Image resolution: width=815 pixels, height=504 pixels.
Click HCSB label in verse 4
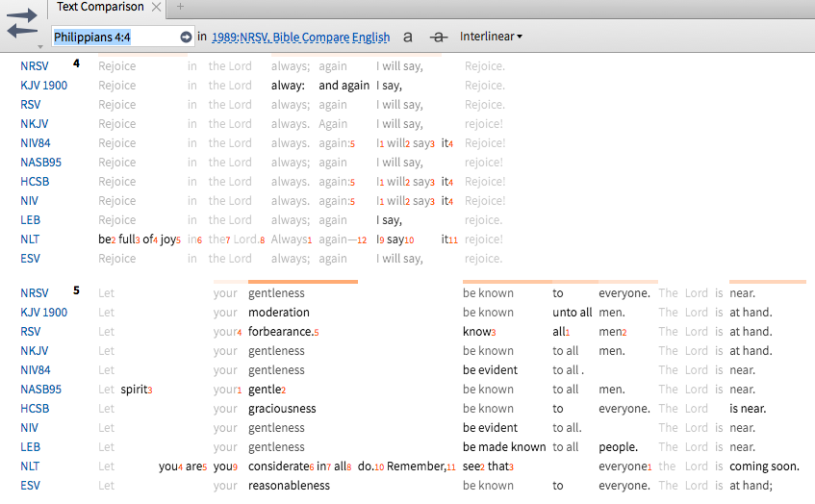[35, 182]
